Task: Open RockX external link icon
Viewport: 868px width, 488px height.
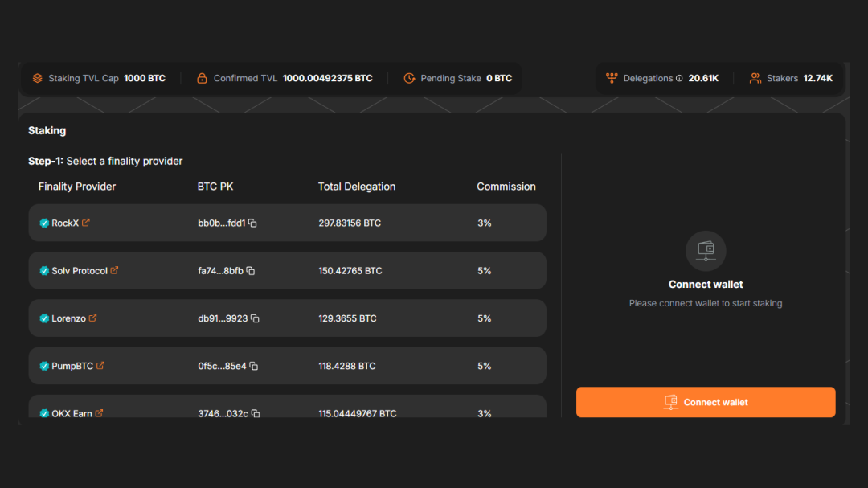Action: (x=86, y=223)
